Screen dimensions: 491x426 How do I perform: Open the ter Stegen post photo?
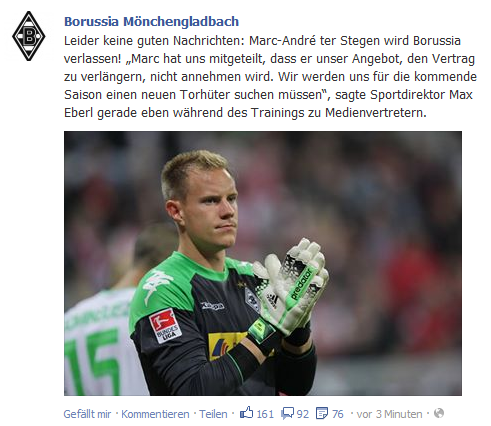[263, 263]
